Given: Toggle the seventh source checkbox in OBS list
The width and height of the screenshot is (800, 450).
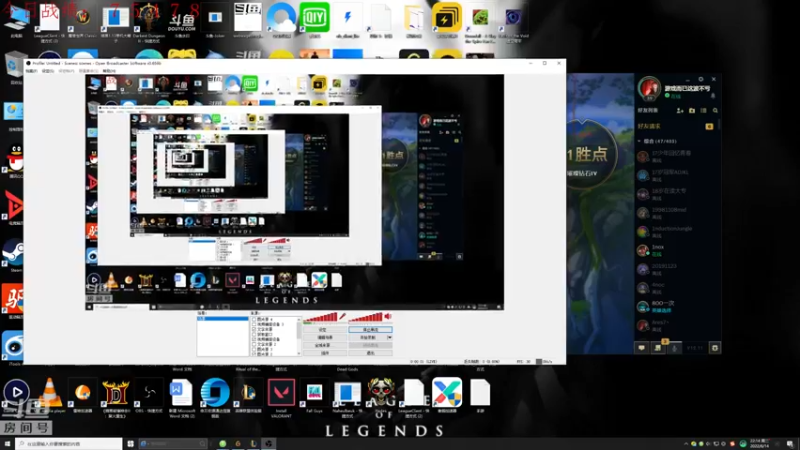Looking at the screenshot, I should (254, 349).
